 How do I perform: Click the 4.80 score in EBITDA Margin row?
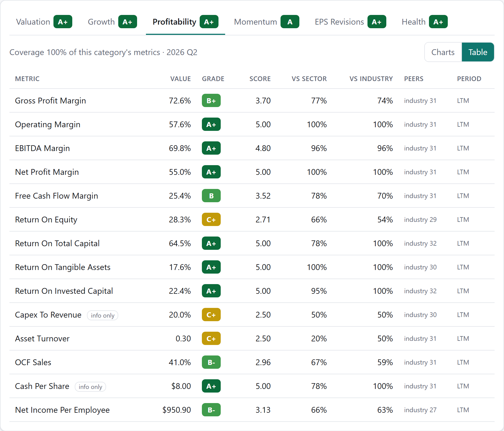click(x=263, y=148)
